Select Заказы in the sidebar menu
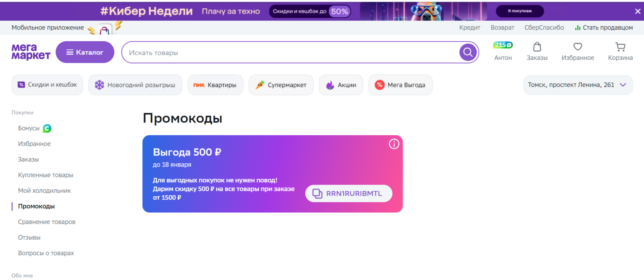This screenshot has height=280, width=644. [x=28, y=159]
